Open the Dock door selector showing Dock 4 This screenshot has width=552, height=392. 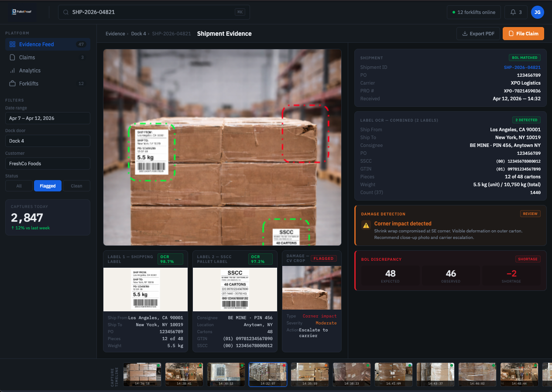pyautogui.click(x=48, y=141)
